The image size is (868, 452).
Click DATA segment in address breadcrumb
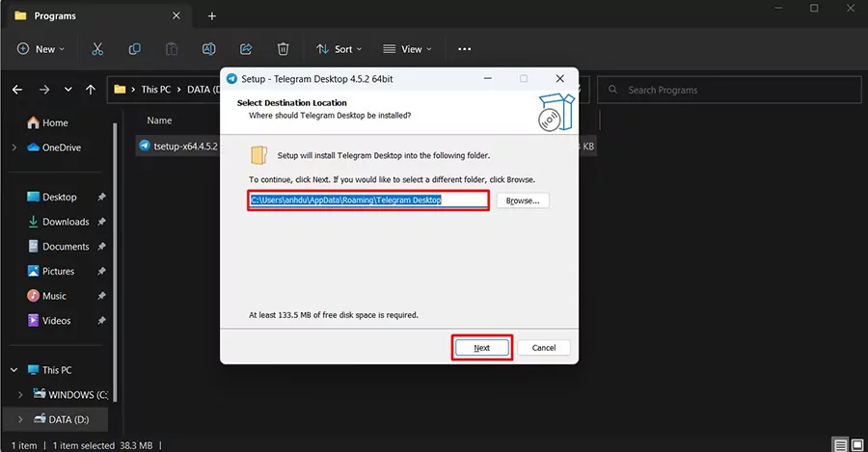click(x=203, y=90)
